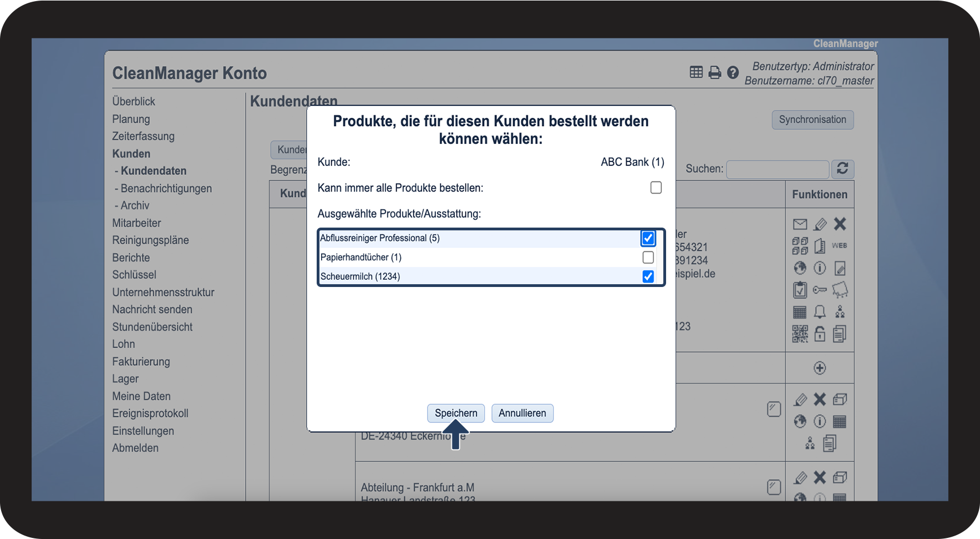
Task: Click the box icon in the Frankfurt a.M department row
Action: (x=840, y=477)
